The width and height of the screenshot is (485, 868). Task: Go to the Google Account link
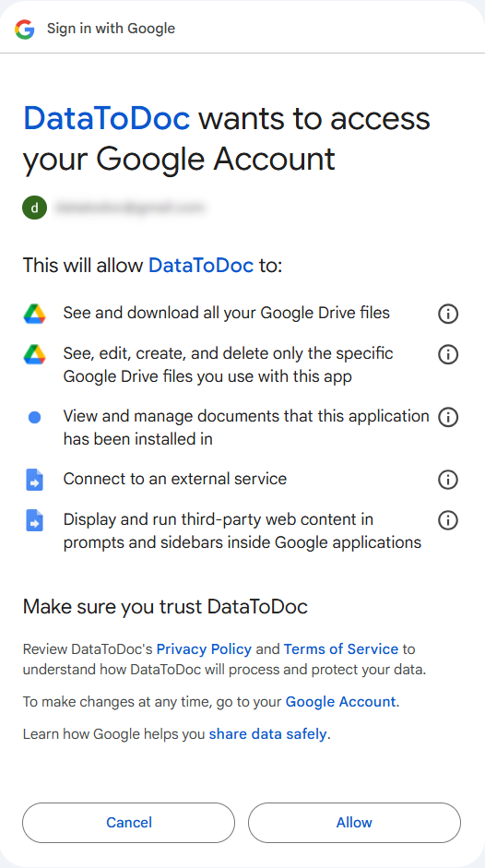coord(340,703)
